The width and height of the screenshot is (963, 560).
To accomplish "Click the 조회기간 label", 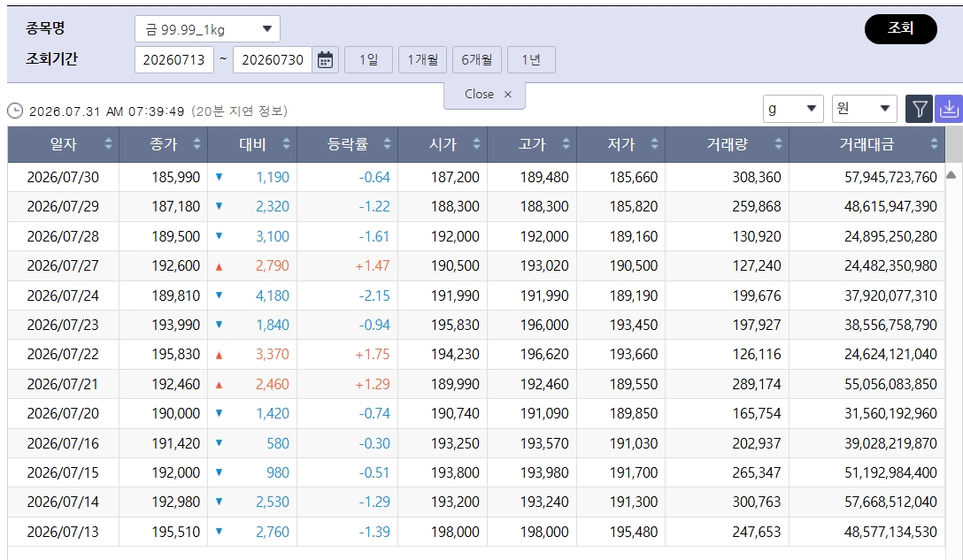I will point(51,59).
